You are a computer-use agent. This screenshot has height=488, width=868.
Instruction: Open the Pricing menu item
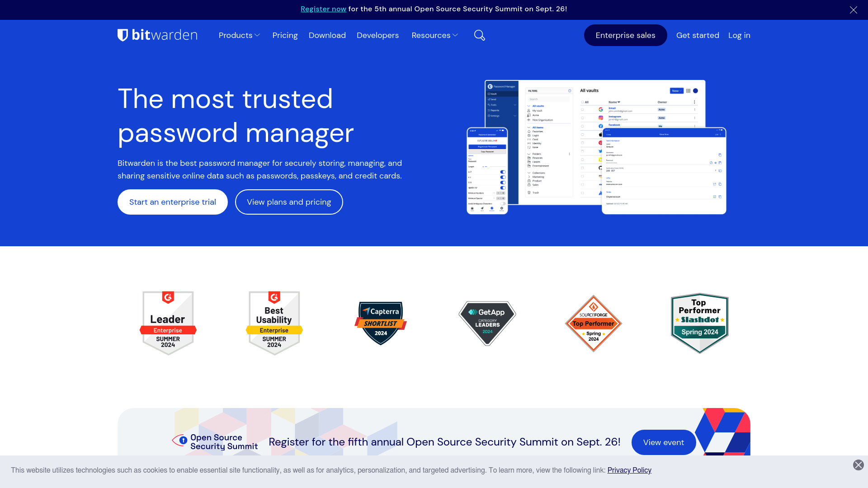point(285,35)
